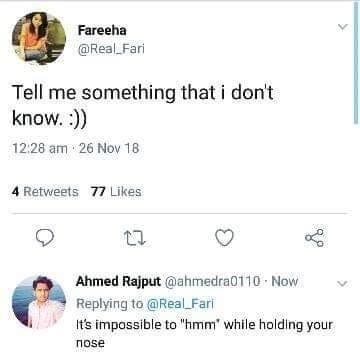Image resolution: width=360 pixels, height=360 pixels.
Task: Click the 12:28 am 26 Nov 18 timestamp
Action: point(76,148)
